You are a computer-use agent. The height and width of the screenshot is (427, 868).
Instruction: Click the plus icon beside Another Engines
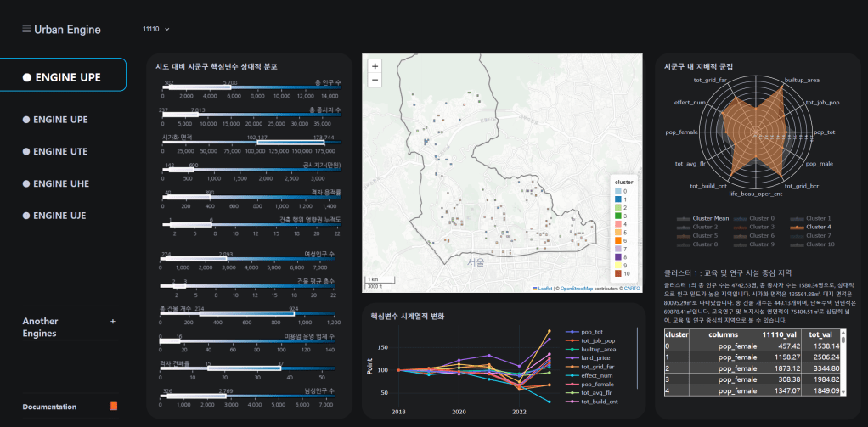[x=112, y=322]
